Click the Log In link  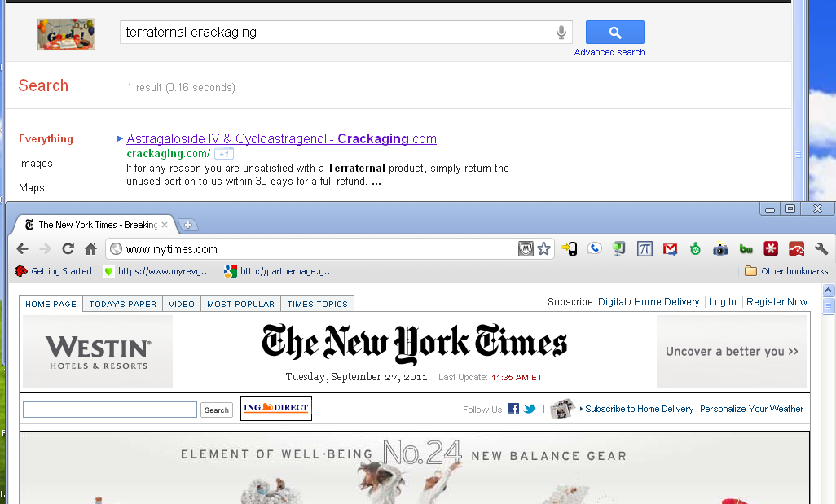click(x=723, y=302)
